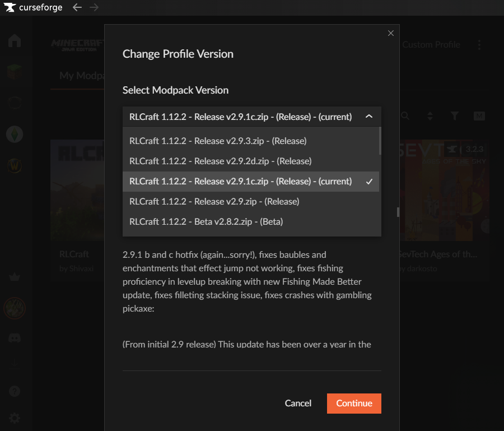Open the settings gear in the sidebar
The image size is (504, 431).
(15, 418)
